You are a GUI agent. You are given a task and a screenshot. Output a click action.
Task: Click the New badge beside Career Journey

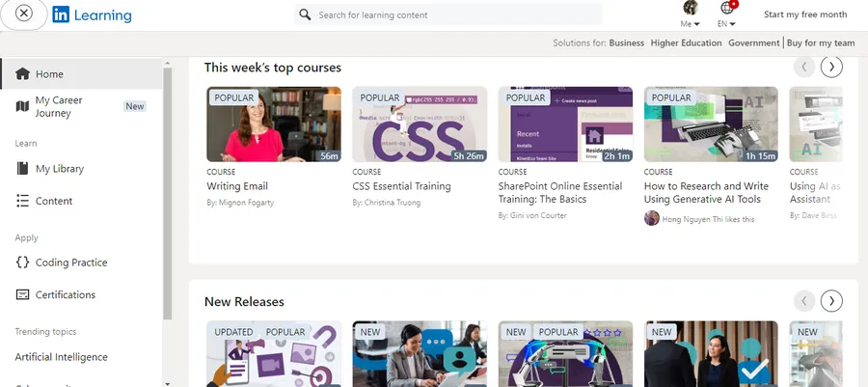click(x=134, y=106)
